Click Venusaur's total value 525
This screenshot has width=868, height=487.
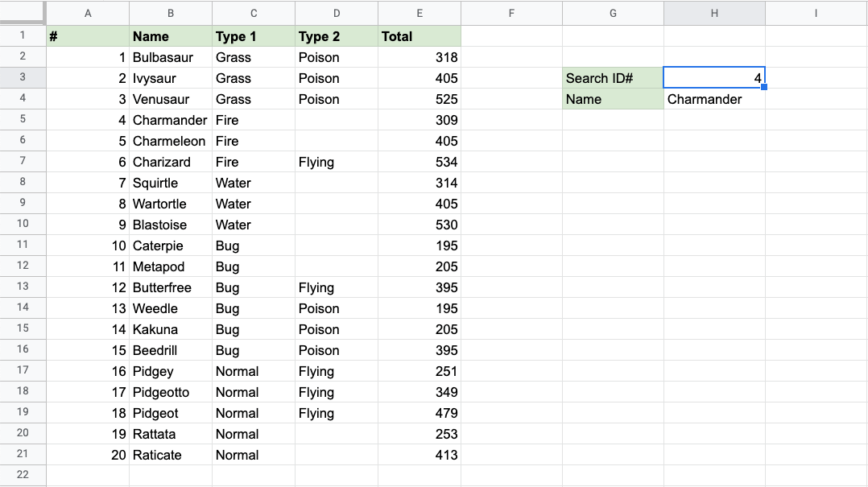click(420, 99)
